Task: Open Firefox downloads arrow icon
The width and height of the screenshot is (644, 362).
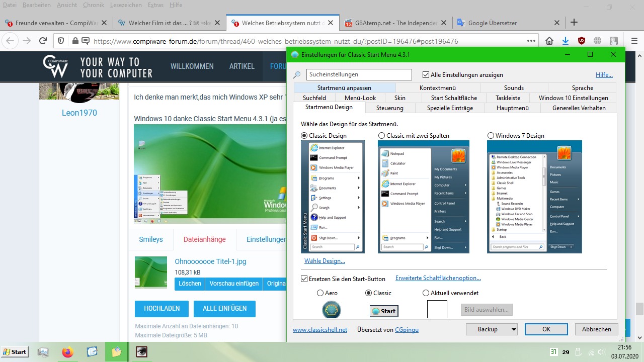Action: pyautogui.click(x=566, y=41)
